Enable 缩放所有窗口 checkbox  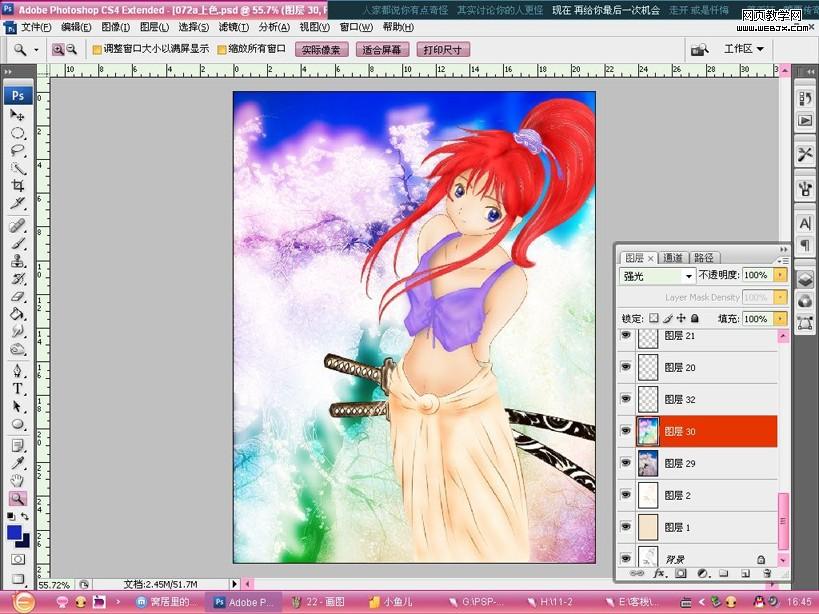point(222,49)
